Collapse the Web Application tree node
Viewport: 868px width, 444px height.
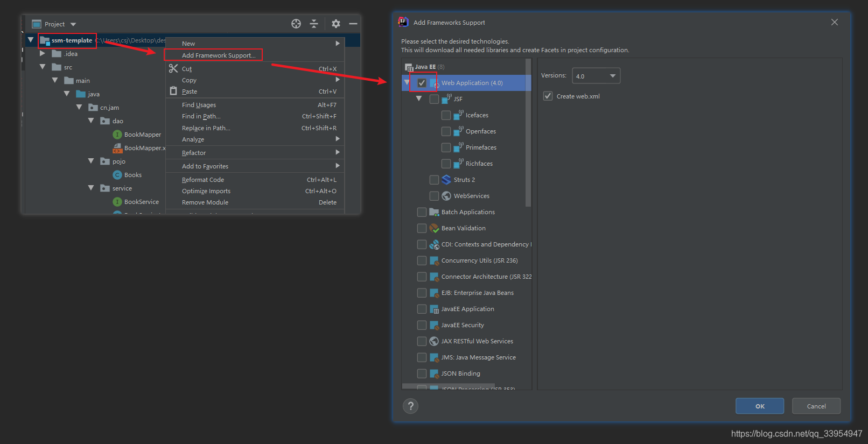tap(407, 82)
